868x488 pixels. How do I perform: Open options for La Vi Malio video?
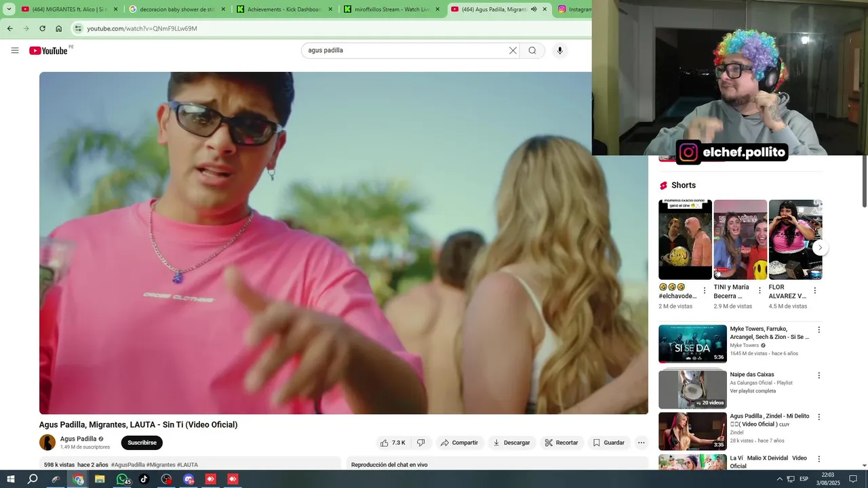(818, 459)
